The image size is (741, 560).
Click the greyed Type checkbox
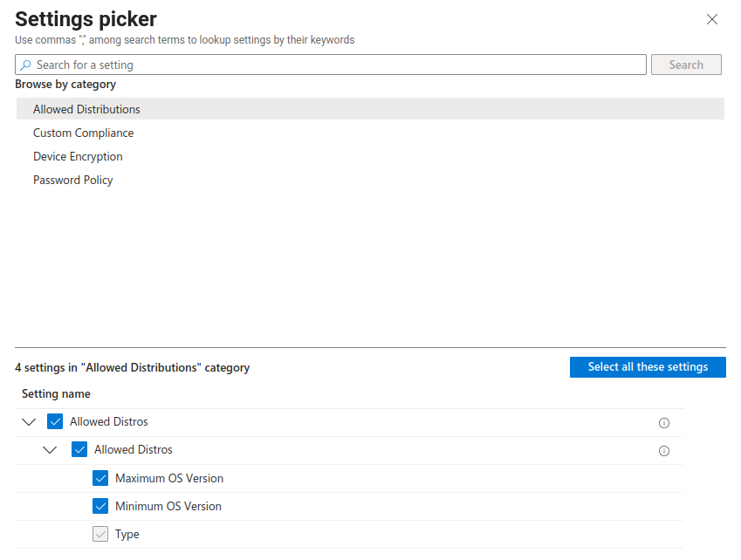tap(100, 534)
